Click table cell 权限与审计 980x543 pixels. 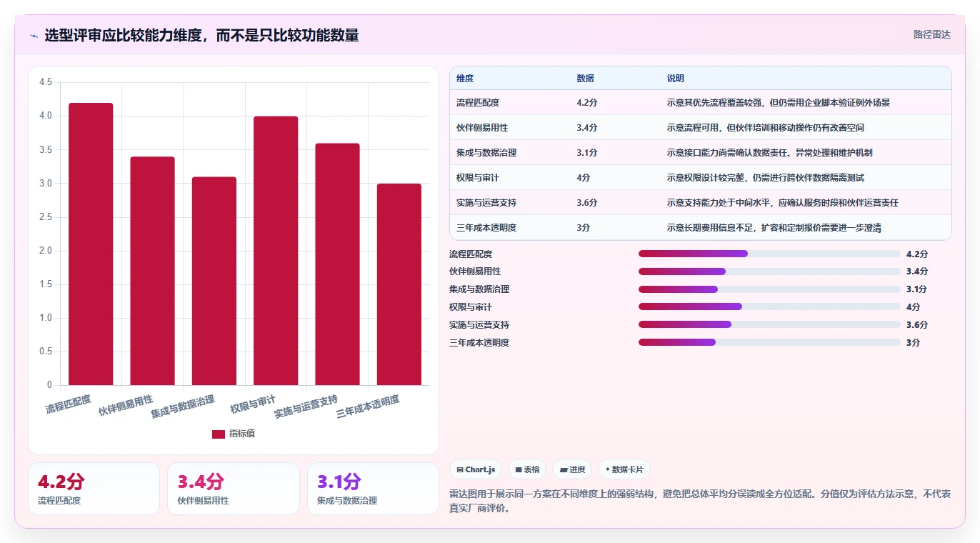[478, 178]
